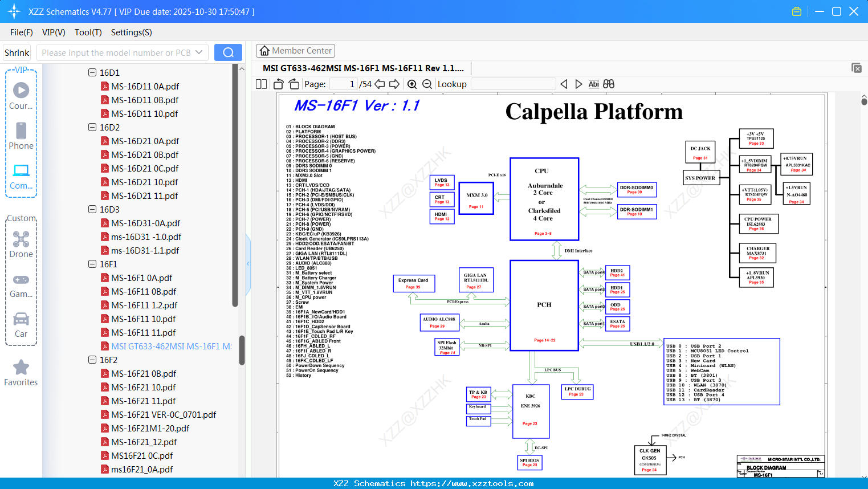Viewport: 868px width, 489px height.
Task: Select the Phone category
Action: click(21, 136)
